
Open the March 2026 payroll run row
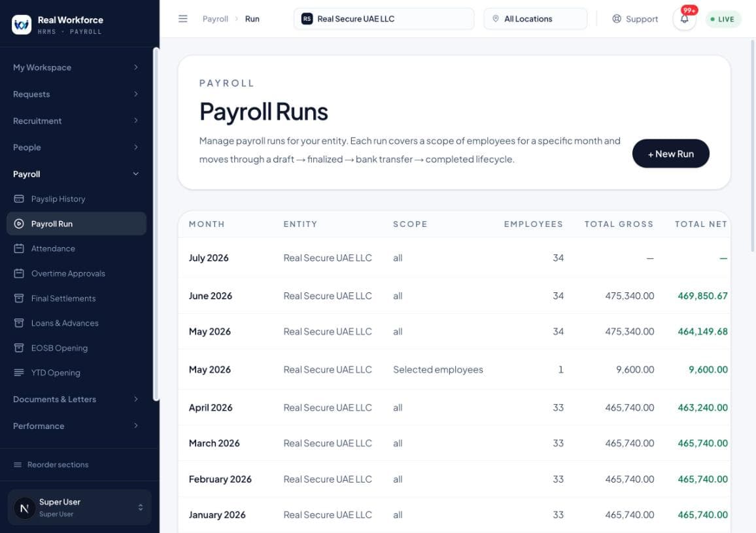tap(454, 443)
